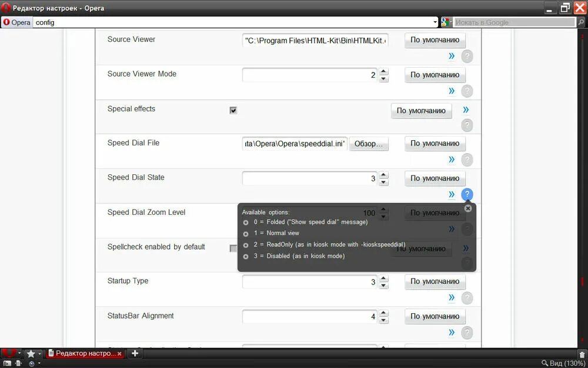Viewport: 588px width, 368px height.
Task: Reset Source Viewer with По умолчанию button
Action: click(x=435, y=40)
